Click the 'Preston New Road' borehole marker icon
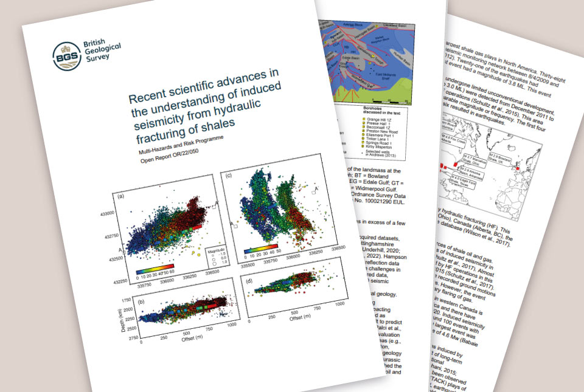This screenshot has height=392, width=584. pos(364,131)
